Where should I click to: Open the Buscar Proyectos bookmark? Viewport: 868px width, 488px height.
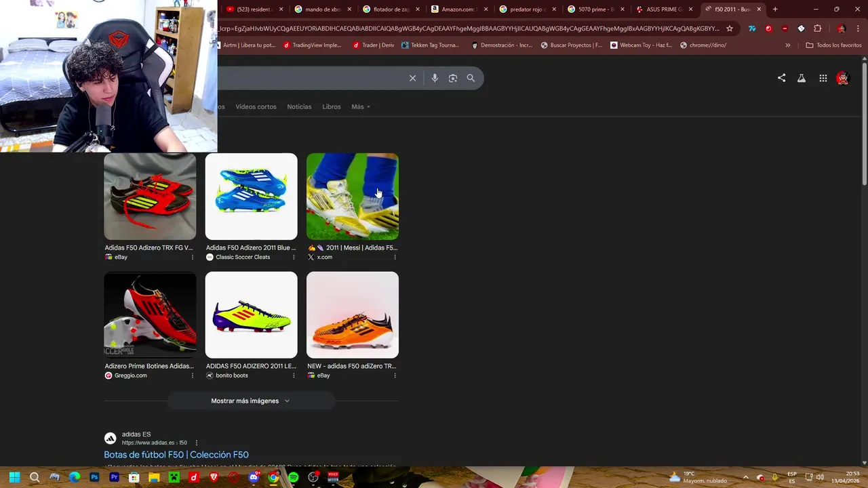[571, 45]
